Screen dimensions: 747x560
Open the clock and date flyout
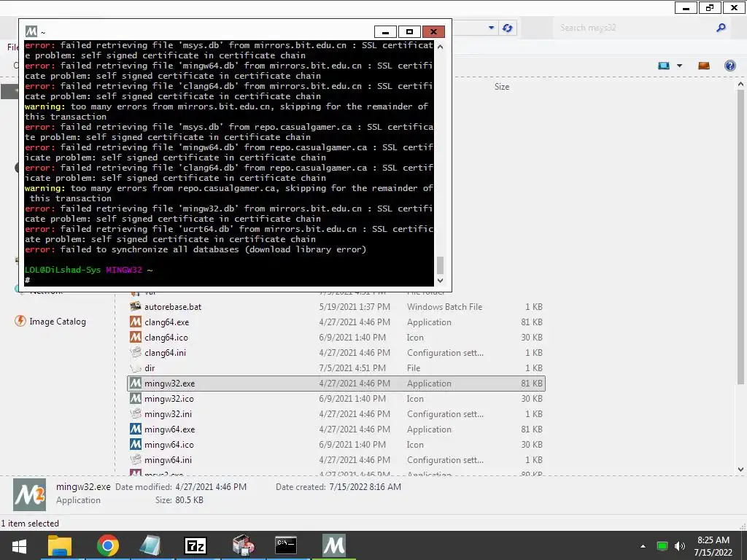[x=713, y=546]
